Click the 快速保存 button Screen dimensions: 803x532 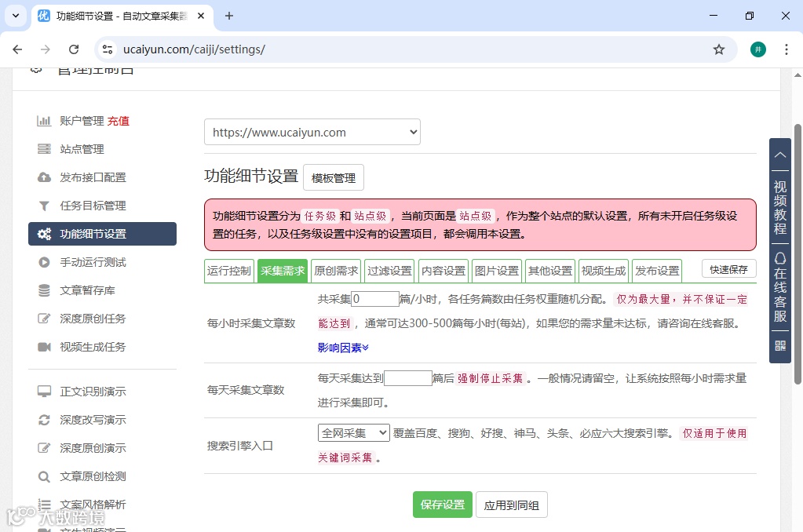[x=728, y=269]
